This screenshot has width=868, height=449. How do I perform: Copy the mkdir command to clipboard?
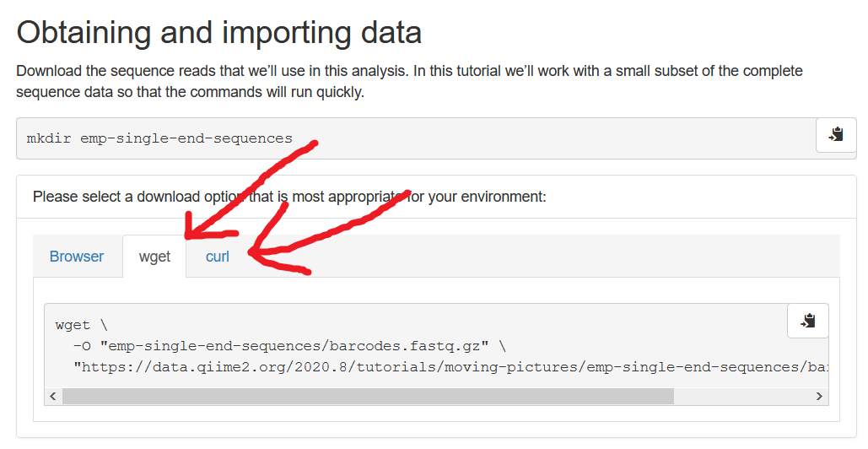836,135
